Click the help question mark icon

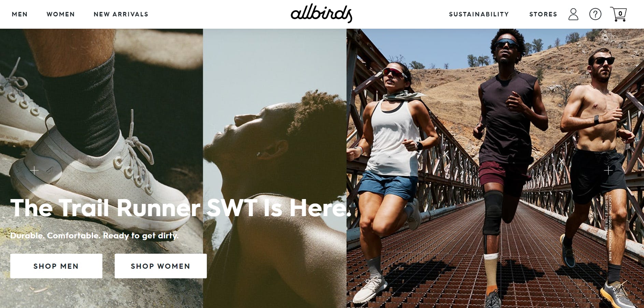[595, 14]
